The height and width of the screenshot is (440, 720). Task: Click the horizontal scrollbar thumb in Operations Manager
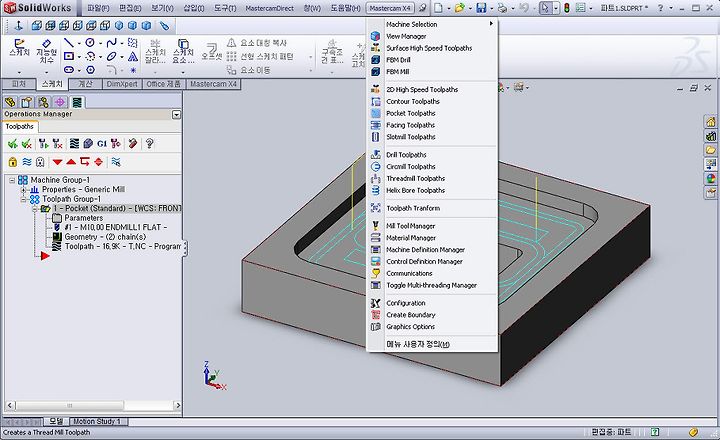click(x=70, y=406)
